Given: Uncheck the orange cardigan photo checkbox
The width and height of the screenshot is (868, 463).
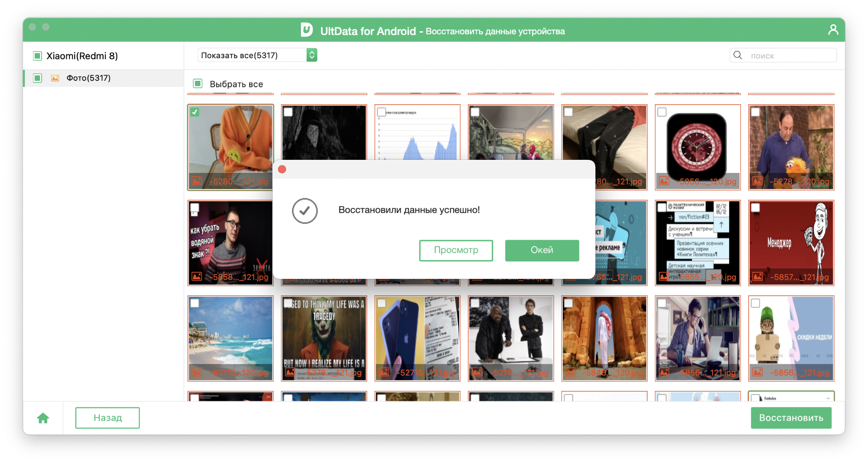Looking at the screenshot, I should point(195,112).
